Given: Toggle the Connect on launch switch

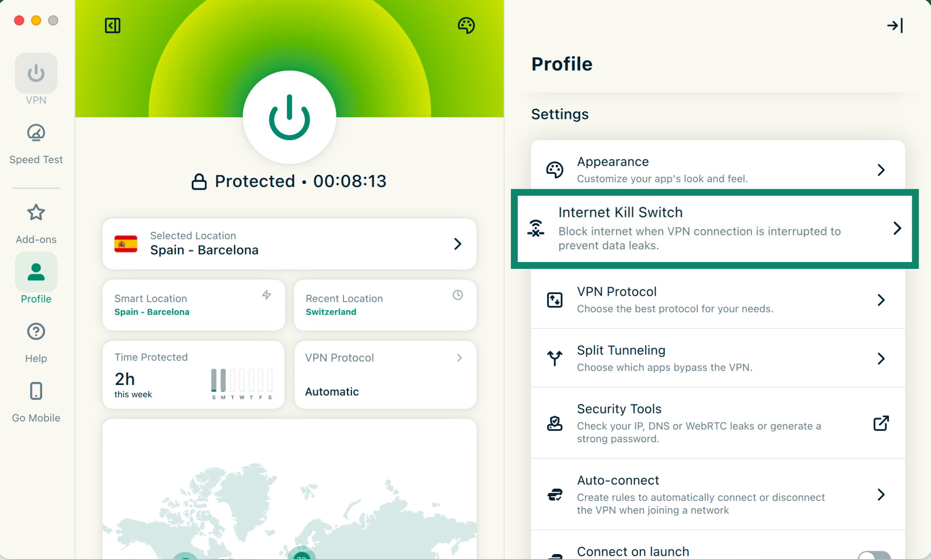Looking at the screenshot, I should (x=874, y=555).
